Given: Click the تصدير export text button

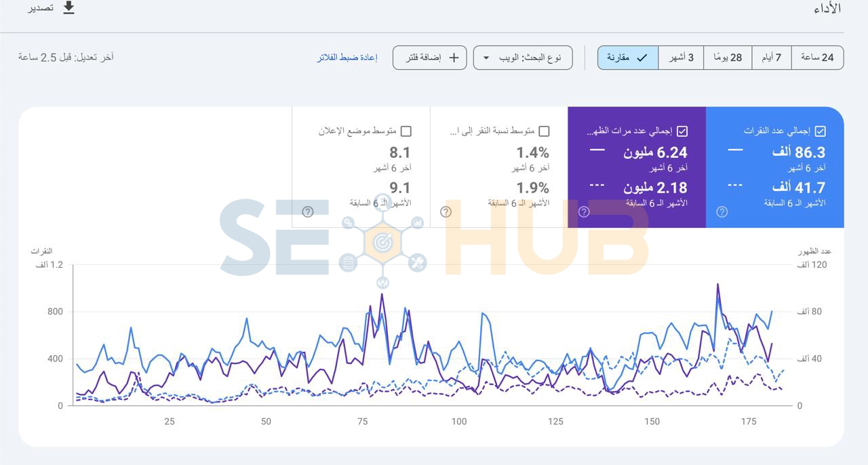Looking at the screenshot, I should coord(40,8).
